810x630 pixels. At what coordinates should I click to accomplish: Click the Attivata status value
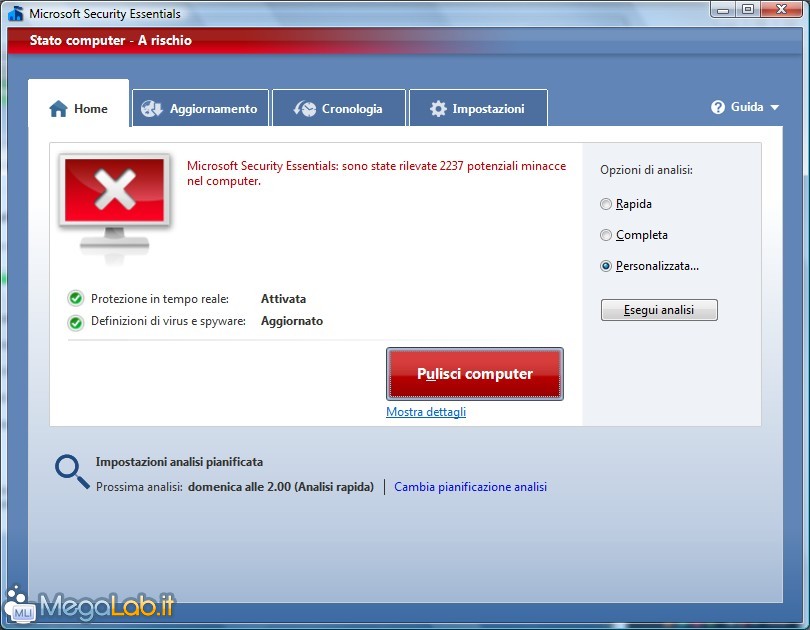click(284, 299)
